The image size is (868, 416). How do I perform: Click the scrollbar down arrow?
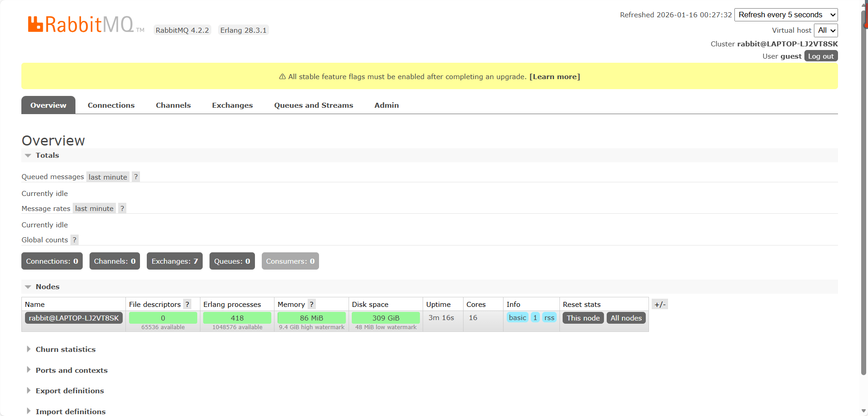tap(863, 411)
